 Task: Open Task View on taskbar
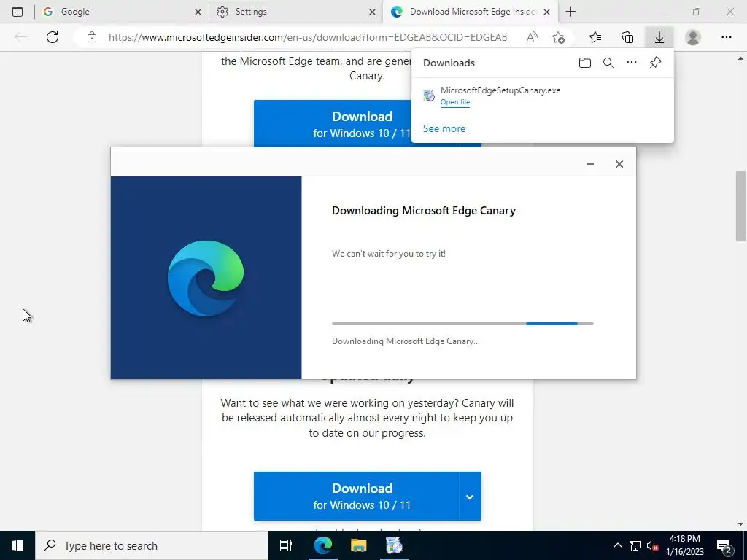[x=286, y=545]
